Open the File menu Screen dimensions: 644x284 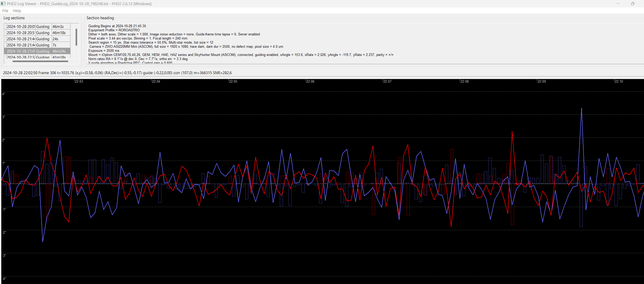click(x=5, y=11)
